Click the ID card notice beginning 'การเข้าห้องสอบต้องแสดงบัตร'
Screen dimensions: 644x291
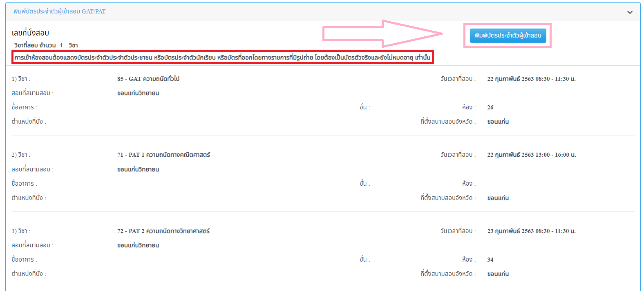coord(222,58)
